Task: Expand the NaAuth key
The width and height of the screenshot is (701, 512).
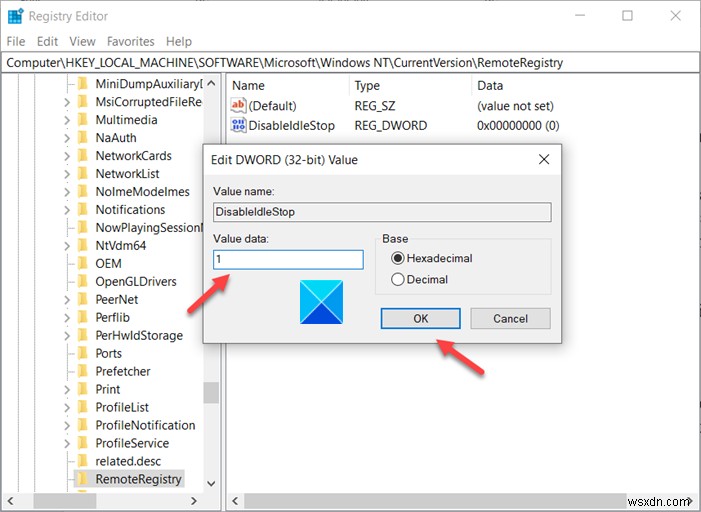Action: click(x=67, y=138)
